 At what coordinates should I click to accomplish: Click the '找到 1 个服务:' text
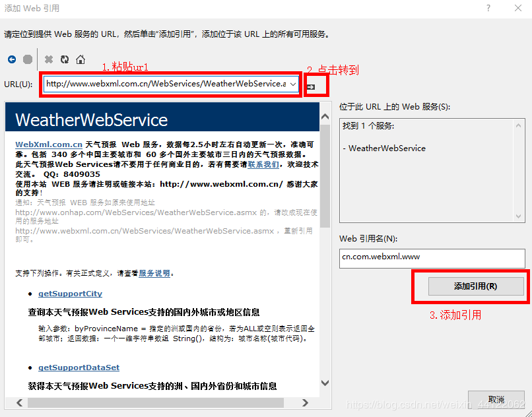click(368, 126)
